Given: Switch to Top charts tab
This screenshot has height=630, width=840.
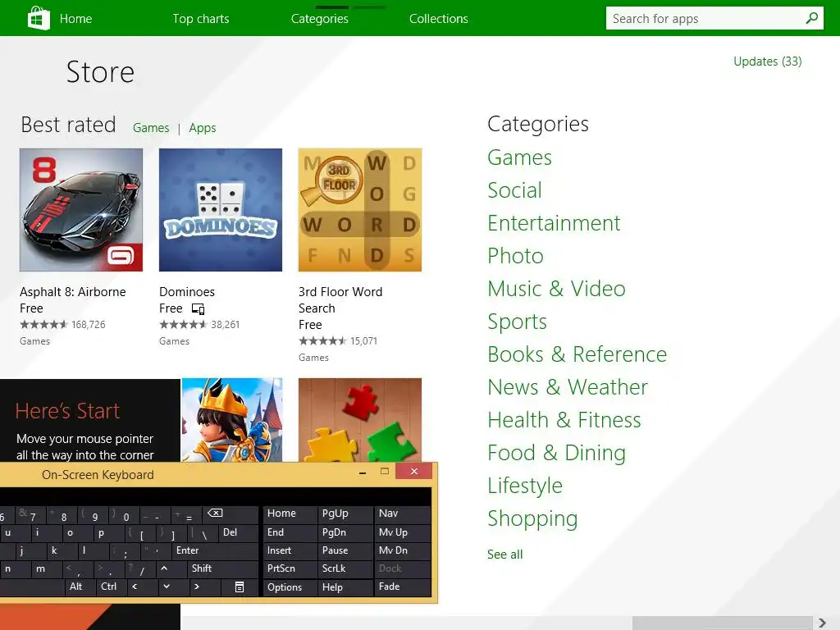Looking at the screenshot, I should click(x=201, y=19).
